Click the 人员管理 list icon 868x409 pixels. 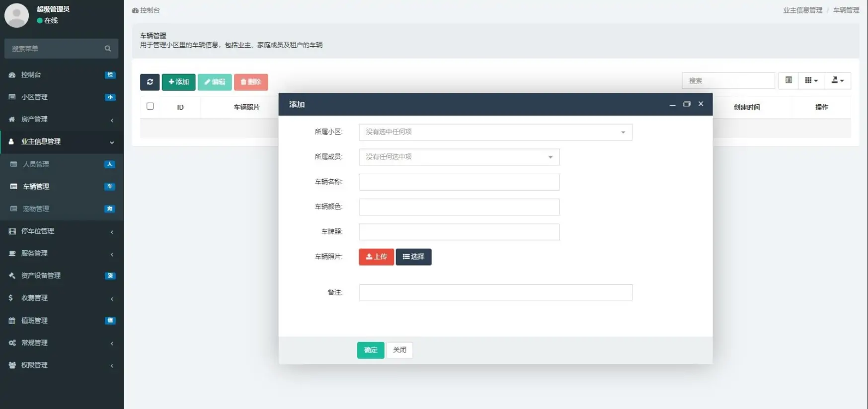[x=14, y=164]
